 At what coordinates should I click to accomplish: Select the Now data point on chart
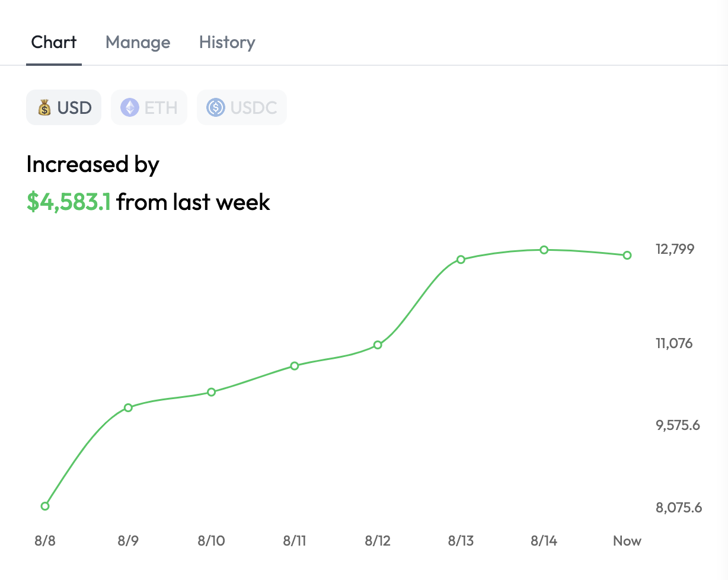(x=627, y=256)
